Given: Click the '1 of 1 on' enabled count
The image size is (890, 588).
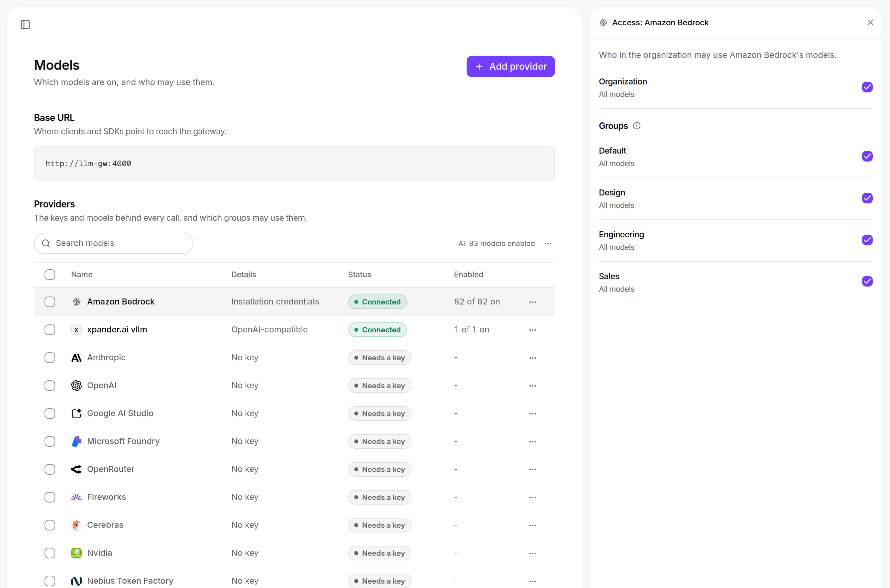Looking at the screenshot, I should (472, 330).
